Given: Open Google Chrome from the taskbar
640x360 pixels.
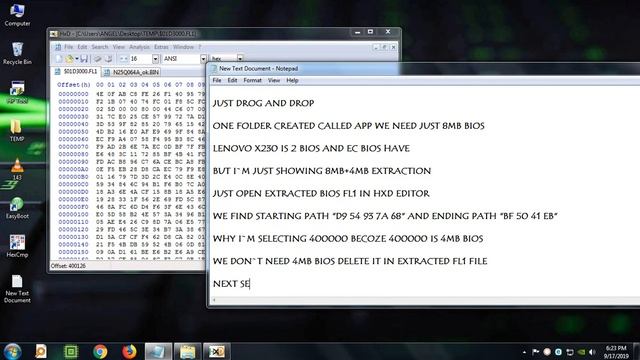Looking at the screenshot, I should click(x=100, y=351).
